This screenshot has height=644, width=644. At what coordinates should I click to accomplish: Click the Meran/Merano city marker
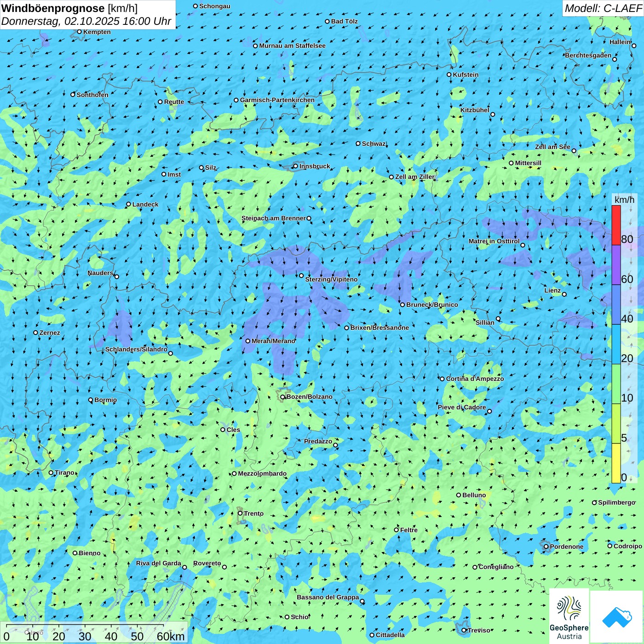(x=247, y=341)
